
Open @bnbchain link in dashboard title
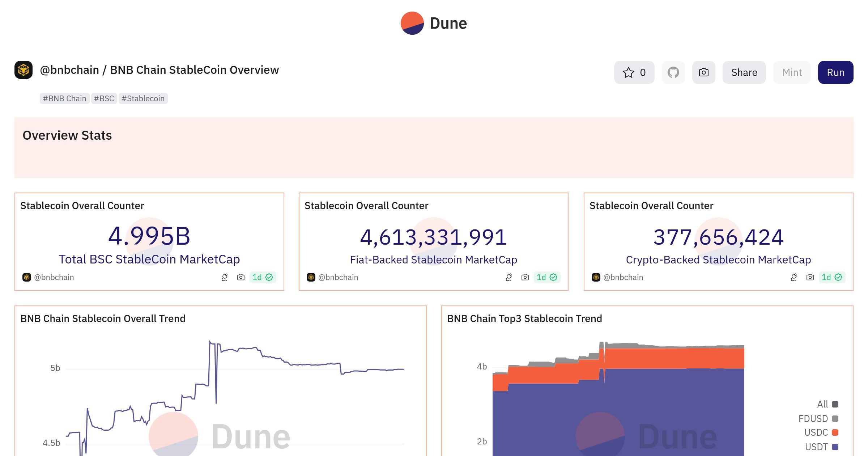click(69, 70)
